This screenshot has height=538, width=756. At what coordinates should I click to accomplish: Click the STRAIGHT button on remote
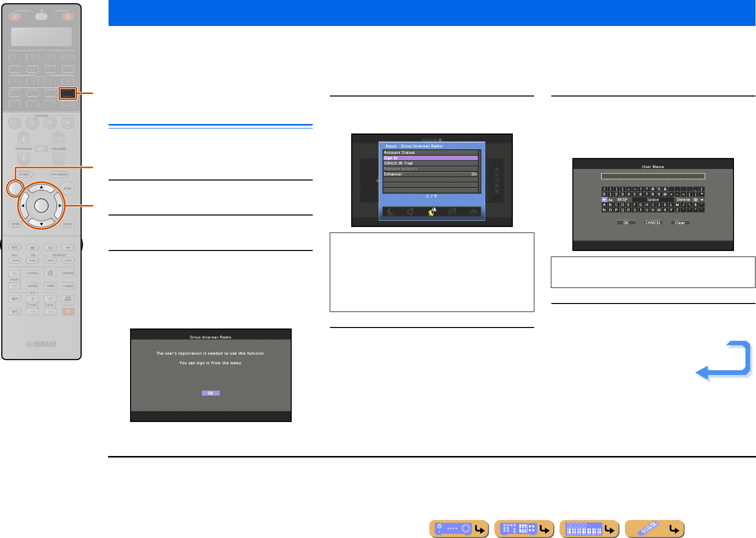pyautogui.click(x=68, y=286)
